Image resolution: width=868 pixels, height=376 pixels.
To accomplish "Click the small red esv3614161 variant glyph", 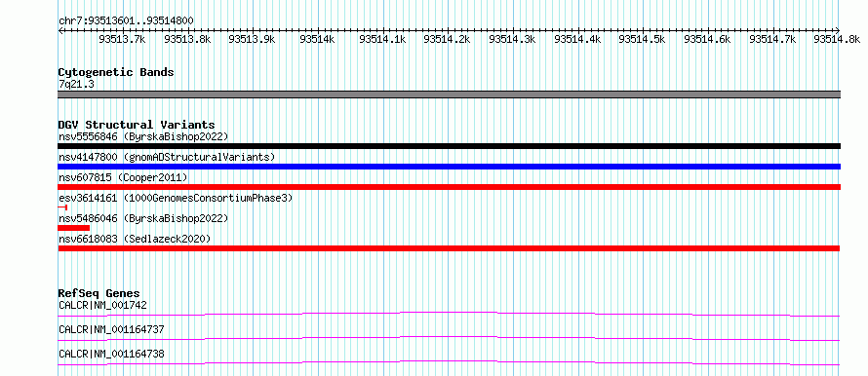I will coord(62,207).
